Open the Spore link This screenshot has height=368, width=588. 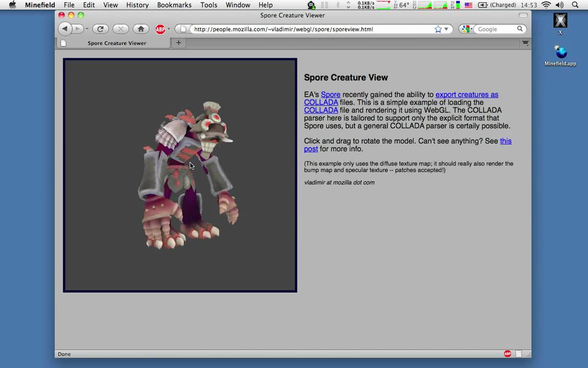coord(330,95)
